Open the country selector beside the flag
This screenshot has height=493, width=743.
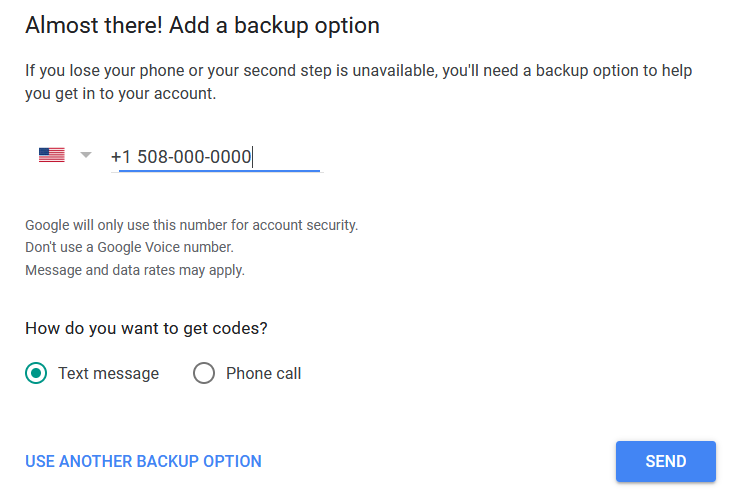(65, 155)
